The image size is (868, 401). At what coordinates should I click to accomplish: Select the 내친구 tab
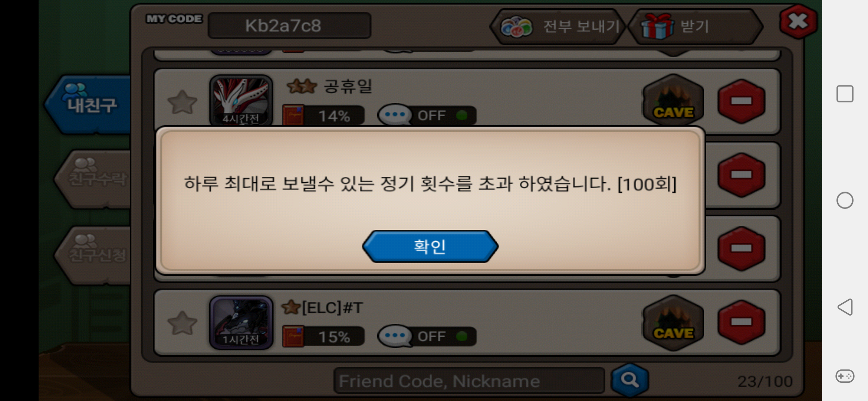(x=88, y=104)
